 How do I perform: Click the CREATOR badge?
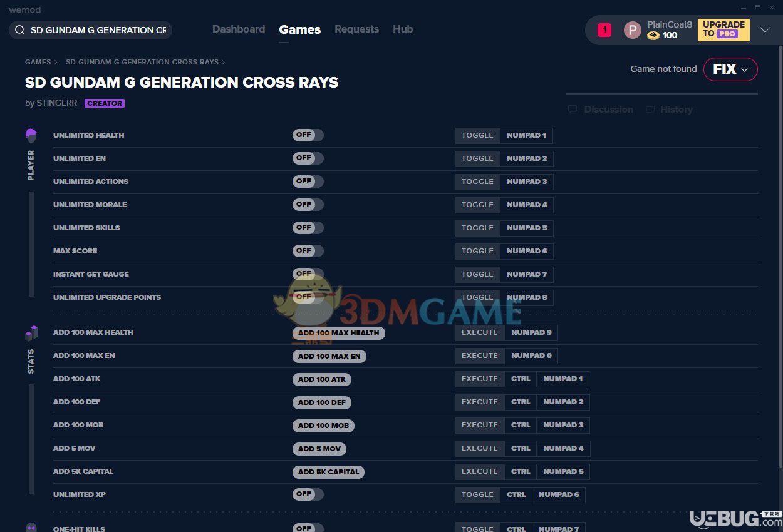(x=105, y=103)
